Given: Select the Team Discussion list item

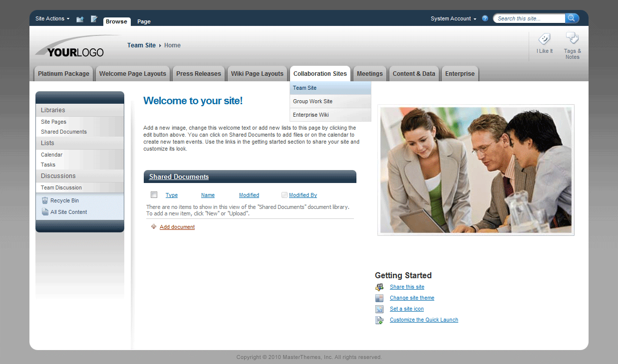Looking at the screenshot, I should point(60,187).
